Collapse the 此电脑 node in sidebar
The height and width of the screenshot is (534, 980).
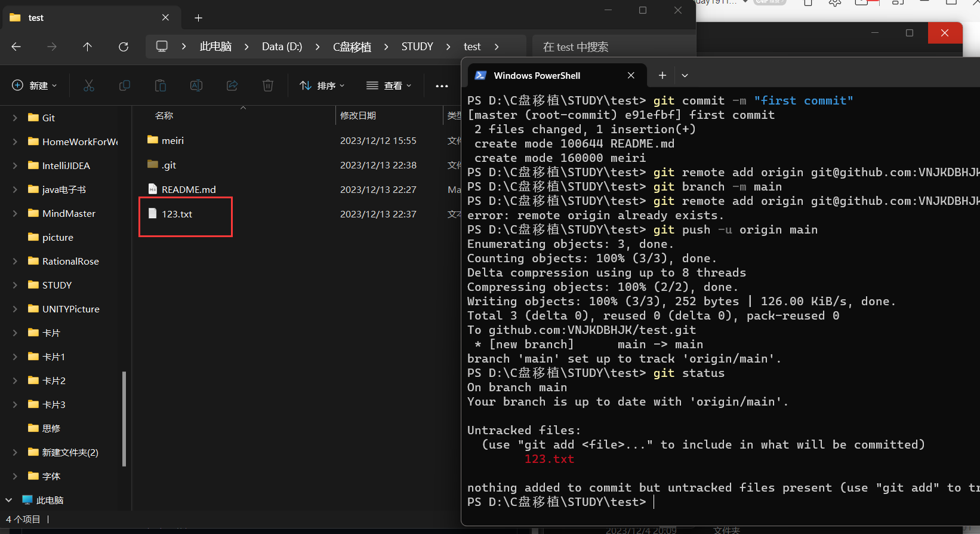click(8, 500)
